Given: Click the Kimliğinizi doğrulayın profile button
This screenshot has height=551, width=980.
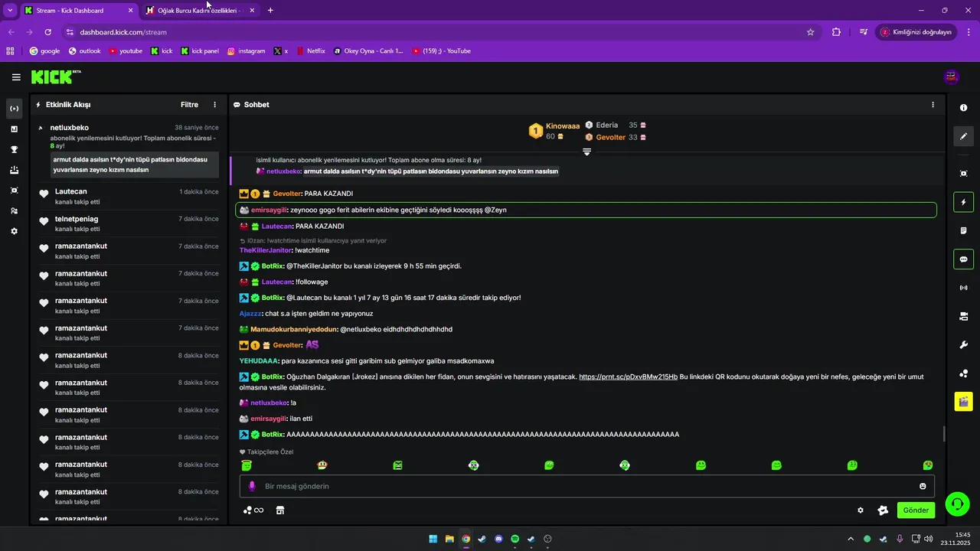Looking at the screenshot, I should click(x=916, y=32).
